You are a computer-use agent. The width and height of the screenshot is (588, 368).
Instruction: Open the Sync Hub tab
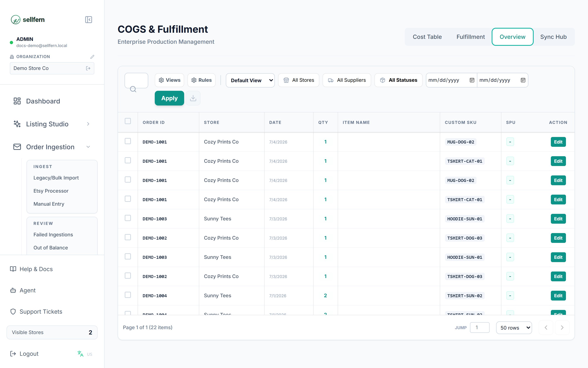coord(553,37)
